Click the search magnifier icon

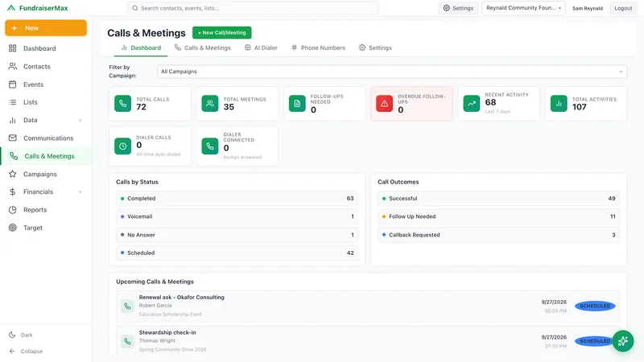pyautogui.click(x=135, y=8)
